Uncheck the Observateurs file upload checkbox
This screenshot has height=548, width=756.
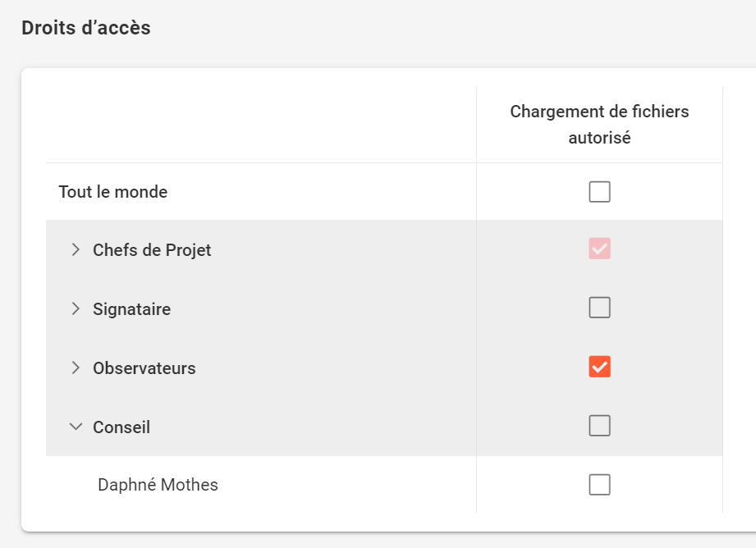coord(599,367)
